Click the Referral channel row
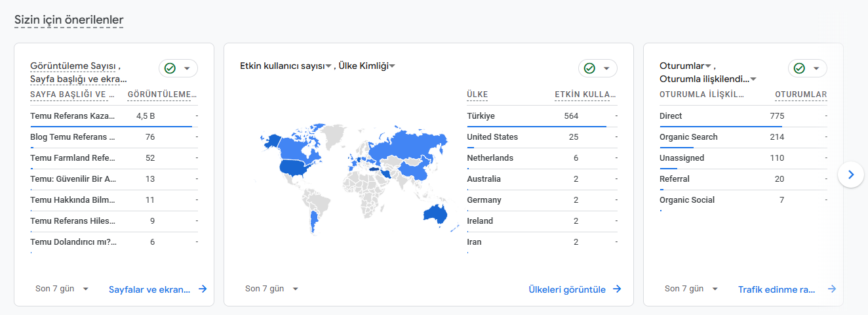The width and height of the screenshot is (868, 315). pos(743,179)
